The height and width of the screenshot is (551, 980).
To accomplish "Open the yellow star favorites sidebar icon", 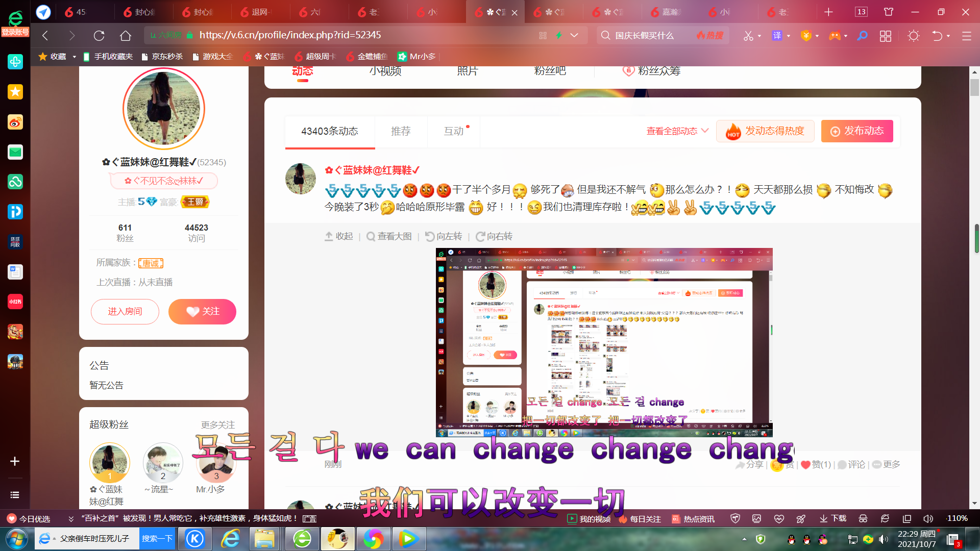I will 15,92.
